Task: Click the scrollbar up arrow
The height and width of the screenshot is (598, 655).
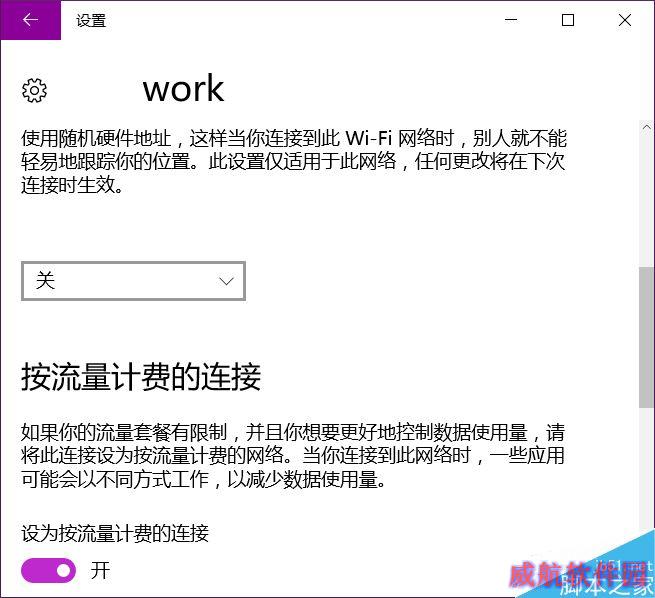Action: pyautogui.click(x=647, y=127)
